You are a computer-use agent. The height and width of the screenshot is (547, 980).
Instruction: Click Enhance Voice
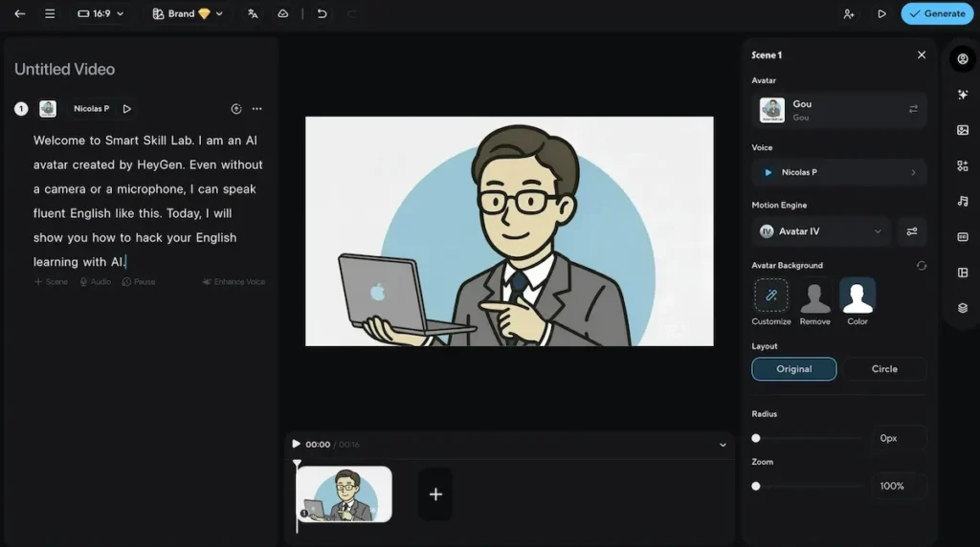point(234,281)
